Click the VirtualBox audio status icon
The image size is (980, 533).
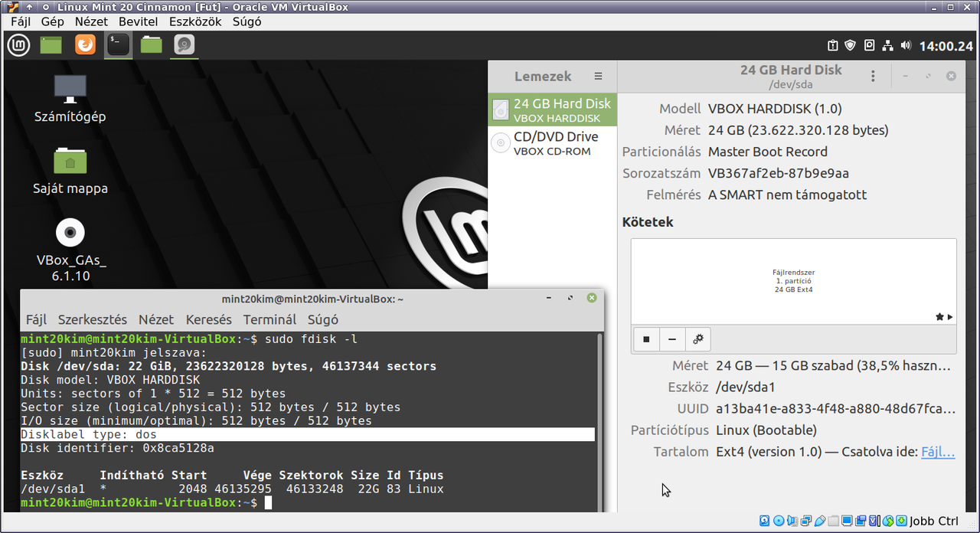click(792, 521)
